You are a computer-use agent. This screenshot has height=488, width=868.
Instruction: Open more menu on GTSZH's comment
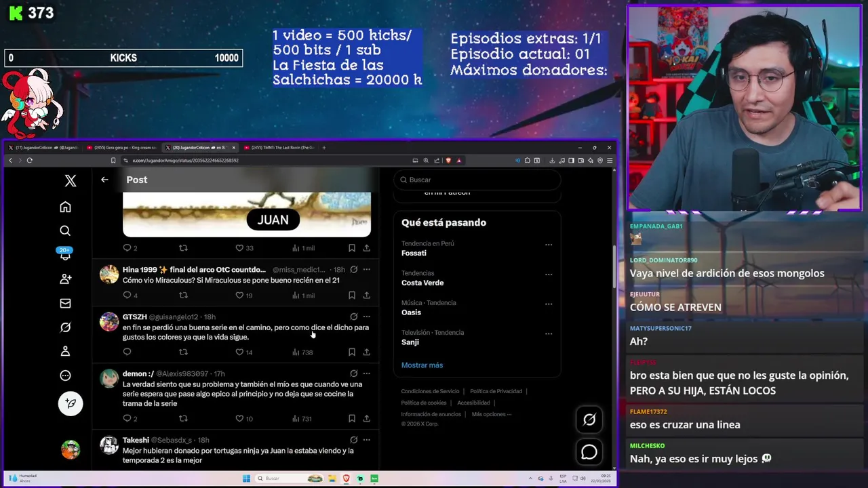pyautogui.click(x=366, y=317)
